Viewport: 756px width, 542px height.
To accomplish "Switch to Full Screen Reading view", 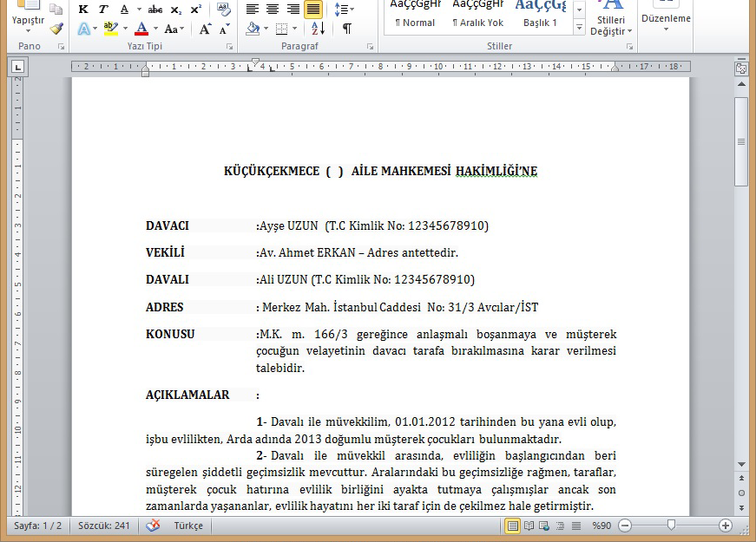I will click(x=529, y=526).
